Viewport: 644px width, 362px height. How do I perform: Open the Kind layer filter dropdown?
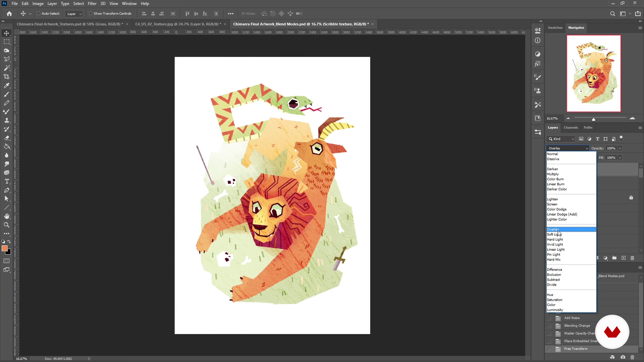coord(561,139)
